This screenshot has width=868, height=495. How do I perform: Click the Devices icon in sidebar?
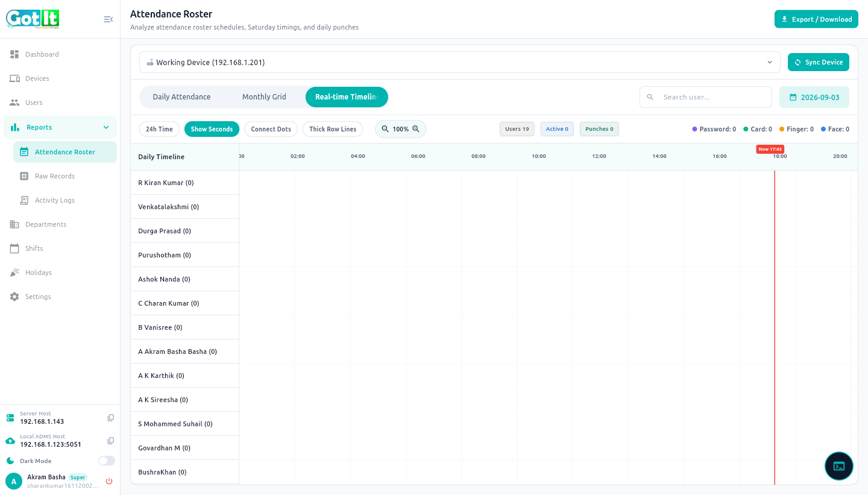[14, 78]
